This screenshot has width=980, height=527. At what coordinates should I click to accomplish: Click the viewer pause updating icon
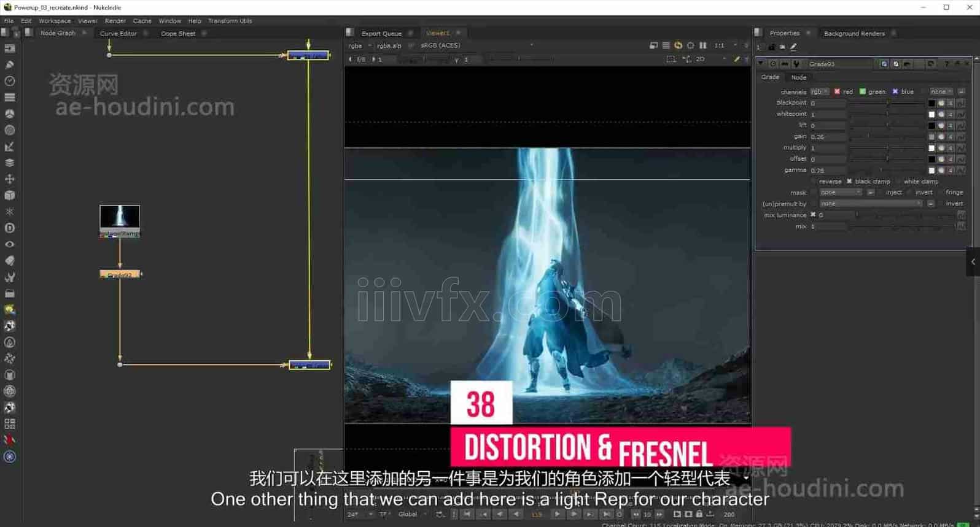click(703, 45)
